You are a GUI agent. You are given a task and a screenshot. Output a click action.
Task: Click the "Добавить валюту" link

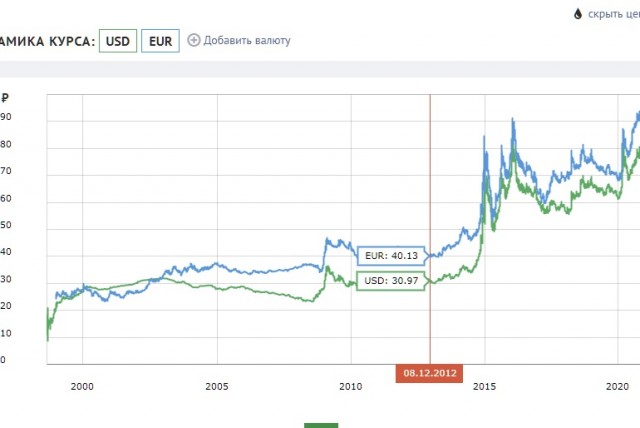[247, 40]
